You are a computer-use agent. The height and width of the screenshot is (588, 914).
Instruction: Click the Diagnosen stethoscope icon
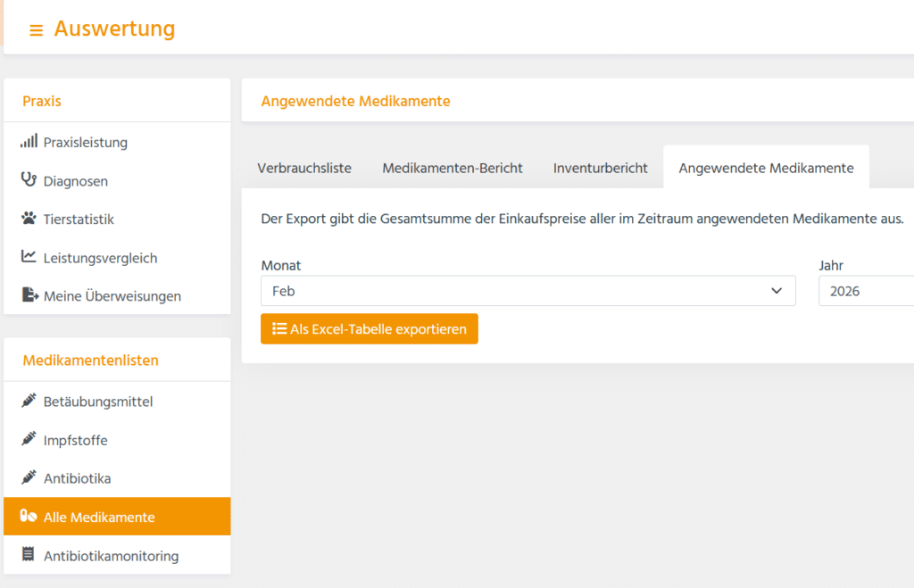click(x=29, y=180)
